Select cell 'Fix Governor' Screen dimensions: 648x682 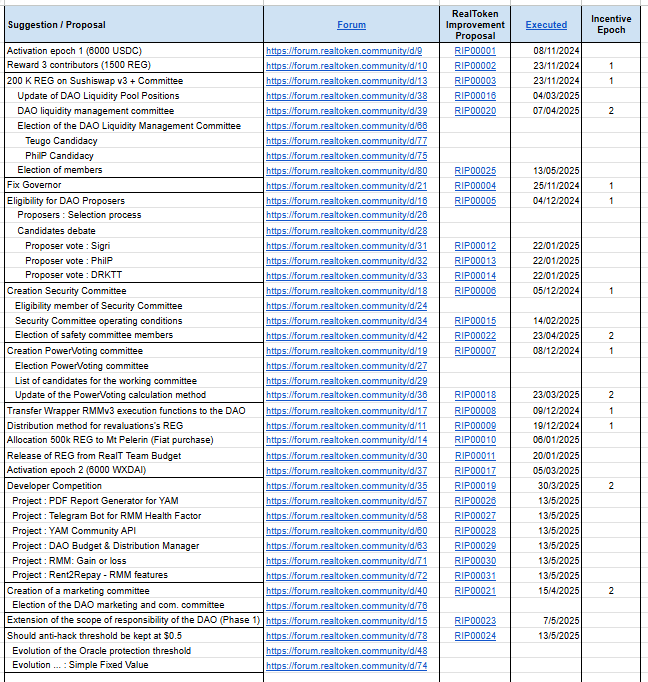[134, 185]
